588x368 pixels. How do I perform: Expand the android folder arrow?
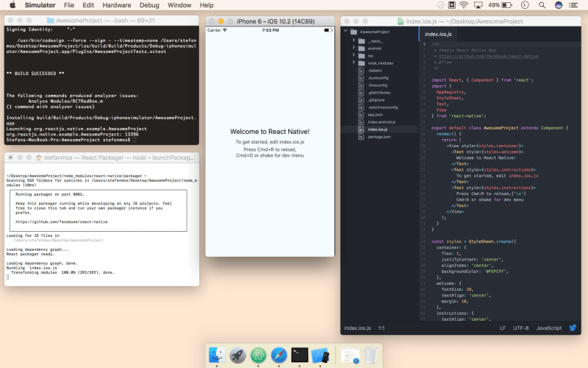coord(354,48)
